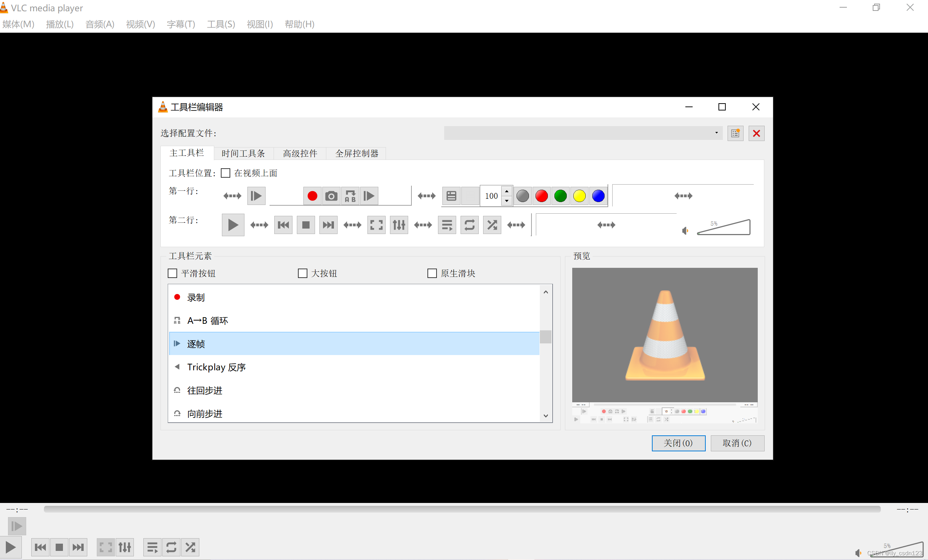The image size is (928, 560).
Task: Click the new profile icon button
Action: tap(735, 133)
